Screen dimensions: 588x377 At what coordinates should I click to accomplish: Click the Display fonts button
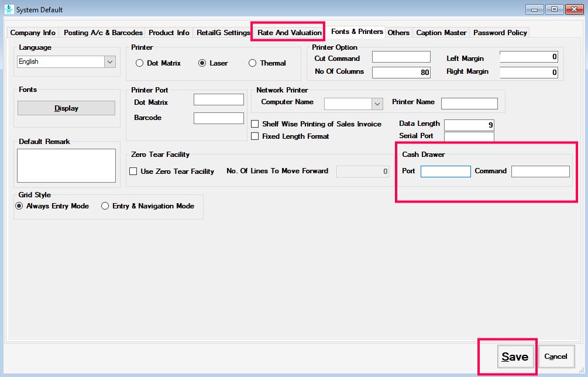click(x=66, y=108)
